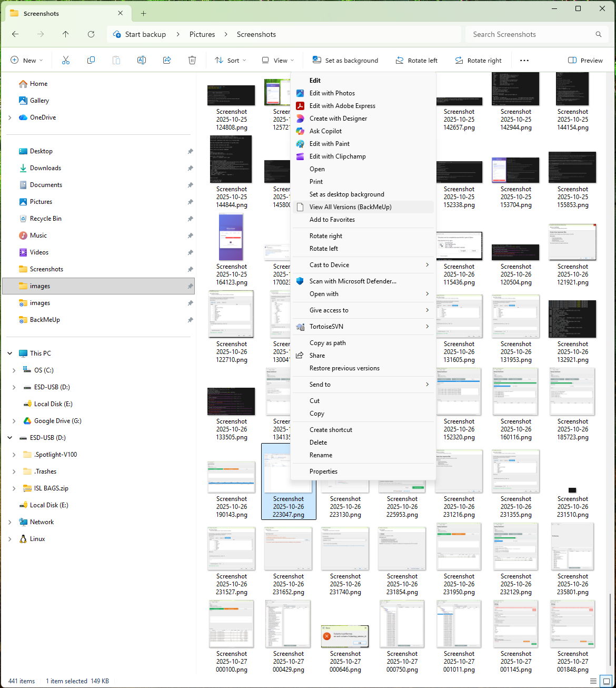Image resolution: width=616 pixels, height=688 pixels.
Task: Click the Paste toolbar icon
Action: [116, 60]
